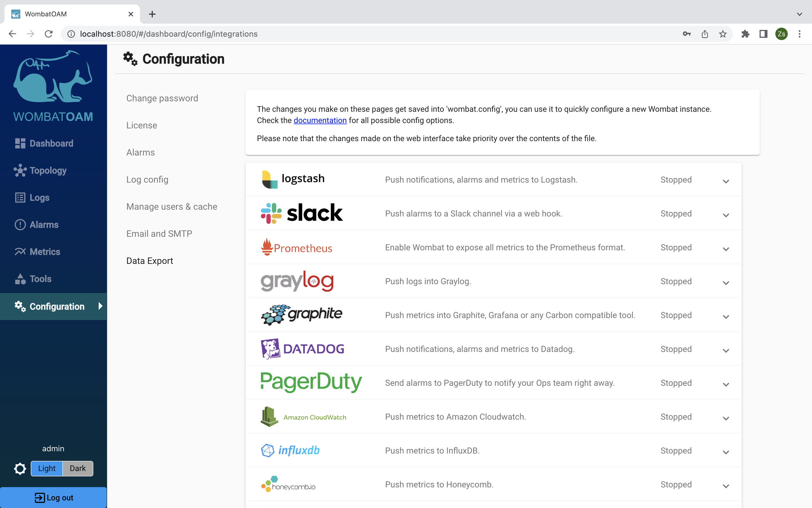Click the browser address bar URL
This screenshot has height=508, width=812.
(x=169, y=34)
